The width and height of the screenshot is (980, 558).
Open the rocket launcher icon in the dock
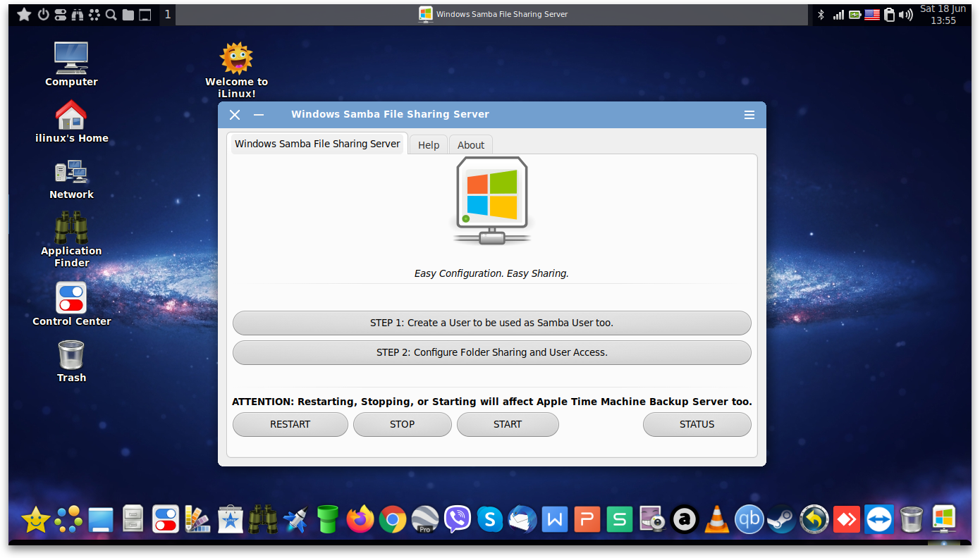click(x=295, y=520)
